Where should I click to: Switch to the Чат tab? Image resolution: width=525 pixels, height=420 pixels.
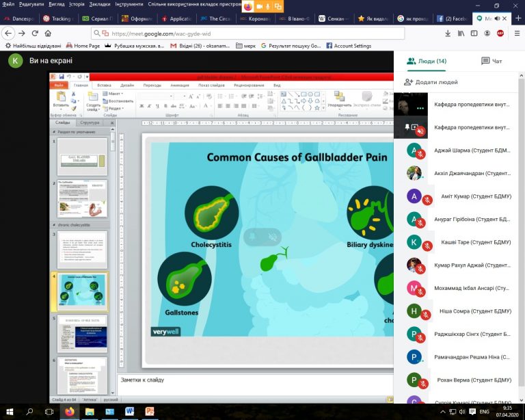click(492, 61)
